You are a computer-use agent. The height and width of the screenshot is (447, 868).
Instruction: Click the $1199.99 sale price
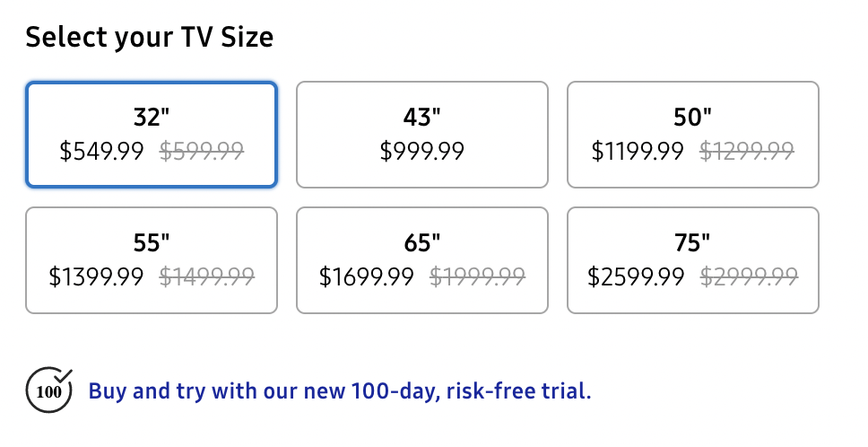[638, 151]
